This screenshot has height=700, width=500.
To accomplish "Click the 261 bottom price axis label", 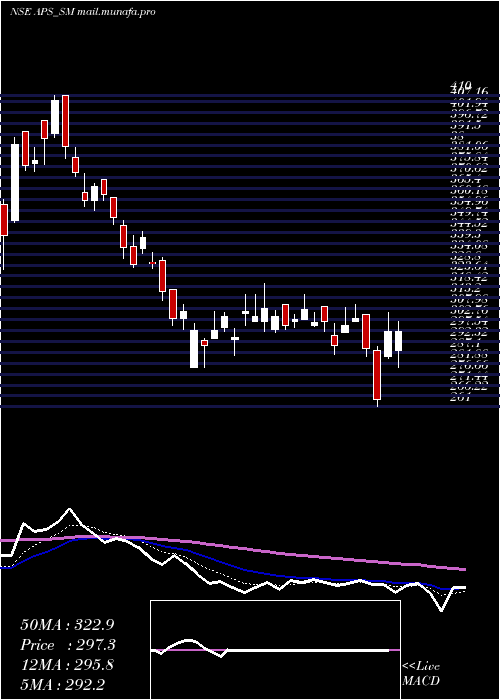I will (459, 399).
